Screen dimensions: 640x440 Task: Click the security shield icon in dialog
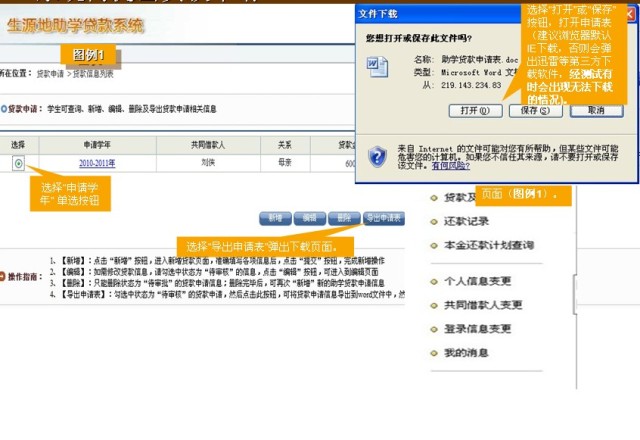[376, 156]
